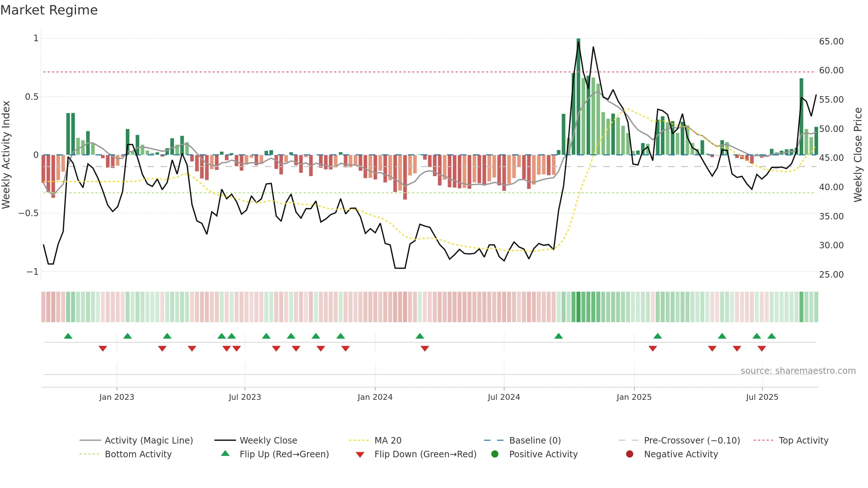Click the Positive Activity green circle legend icon

495,454
